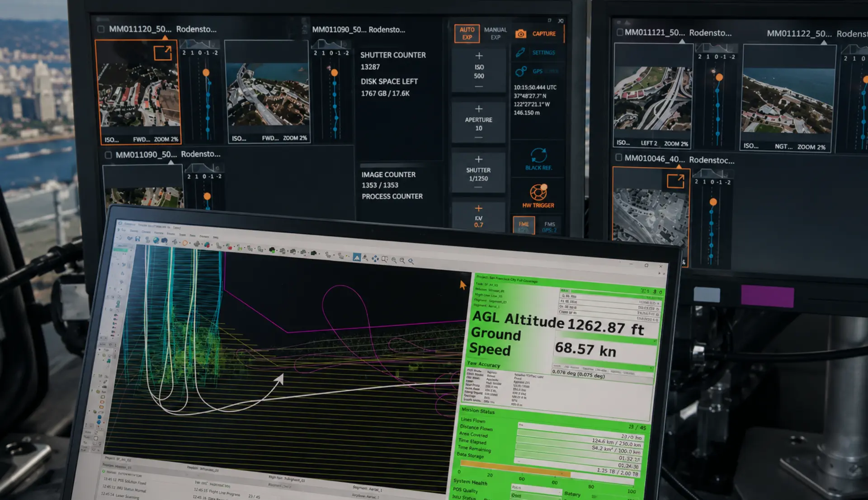This screenshot has height=500, width=868.
Task: Click the Image Counter value 1353 / 1353
Action: click(x=380, y=185)
